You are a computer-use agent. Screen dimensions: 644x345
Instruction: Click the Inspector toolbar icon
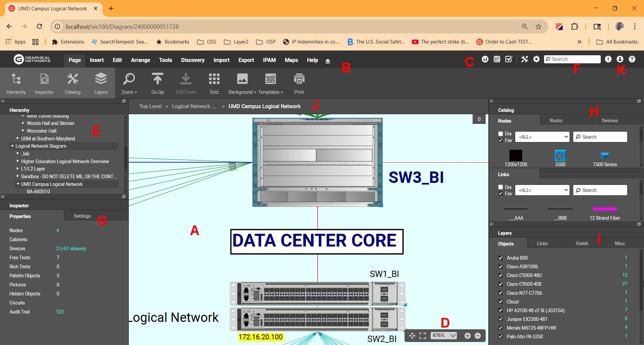click(44, 79)
